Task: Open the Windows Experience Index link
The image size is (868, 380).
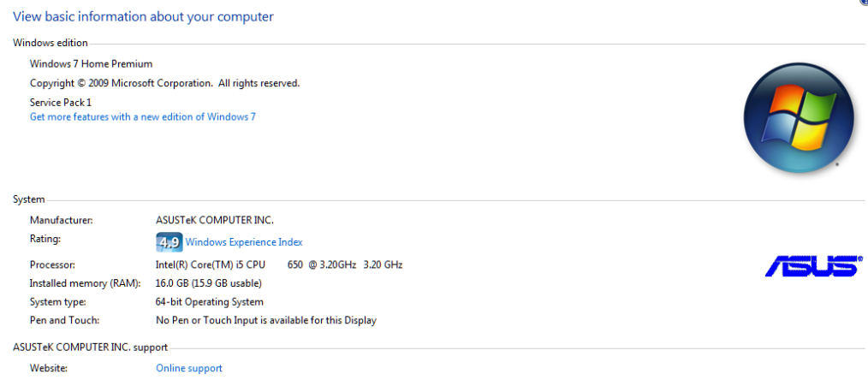Action: click(x=244, y=242)
